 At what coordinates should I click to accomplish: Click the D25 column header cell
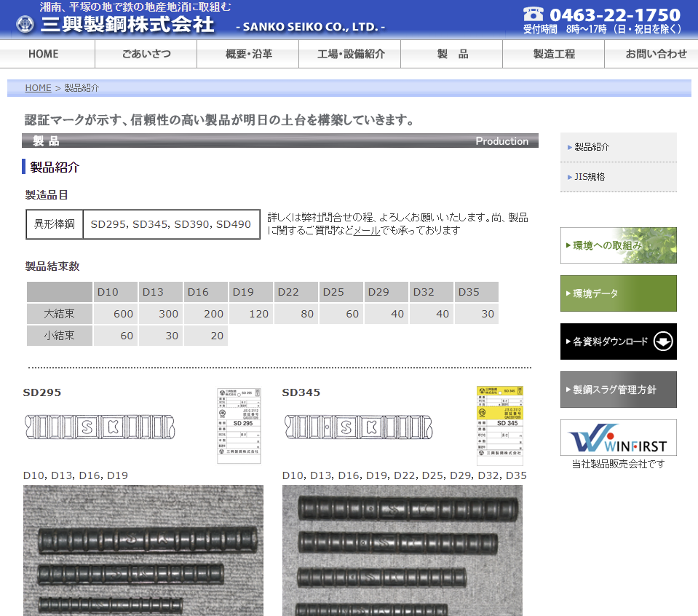pyautogui.click(x=341, y=292)
